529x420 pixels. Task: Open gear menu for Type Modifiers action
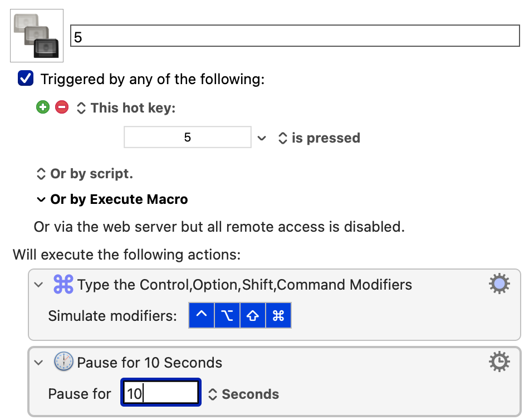click(x=499, y=284)
